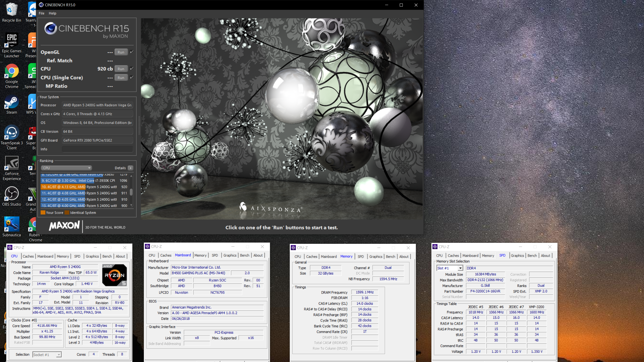Select the Grand Theft Auto desktop icon
The image size is (644, 362).
tap(32, 199)
